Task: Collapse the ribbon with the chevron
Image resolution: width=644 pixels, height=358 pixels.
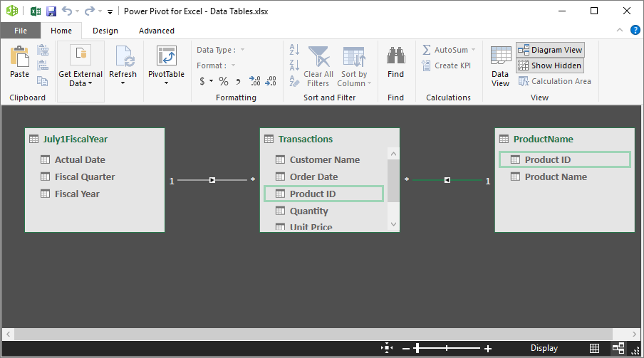Action: (x=620, y=30)
